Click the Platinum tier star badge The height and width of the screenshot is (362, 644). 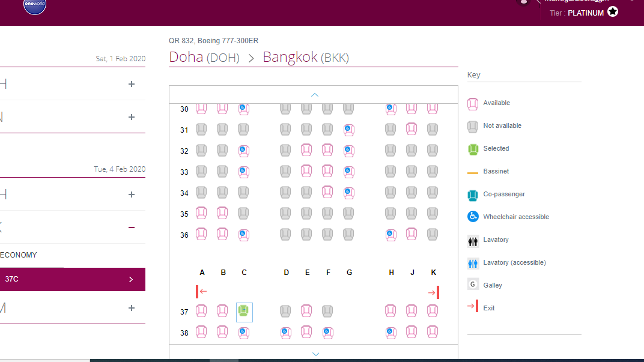pyautogui.click(x=613, y=12)
